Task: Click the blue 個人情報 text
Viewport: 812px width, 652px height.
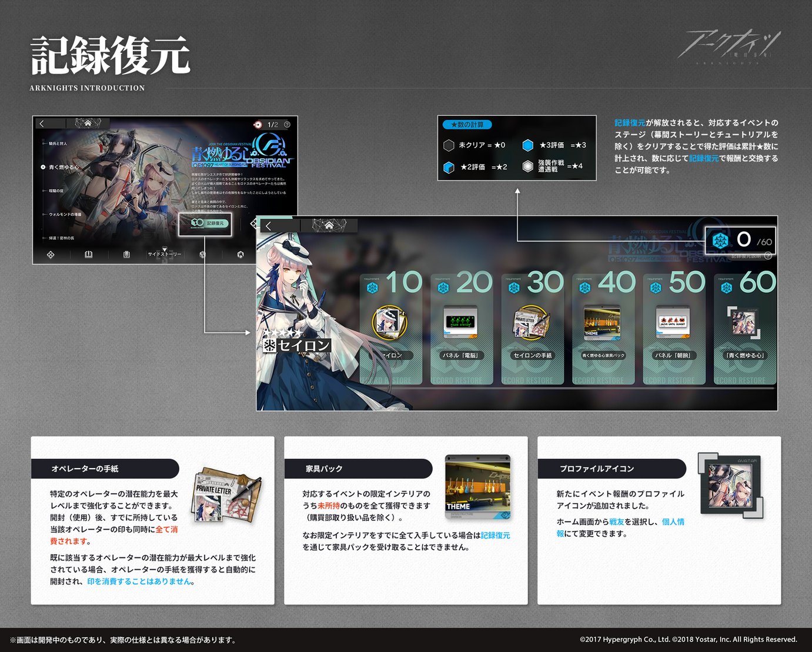Action: (673, 521)
